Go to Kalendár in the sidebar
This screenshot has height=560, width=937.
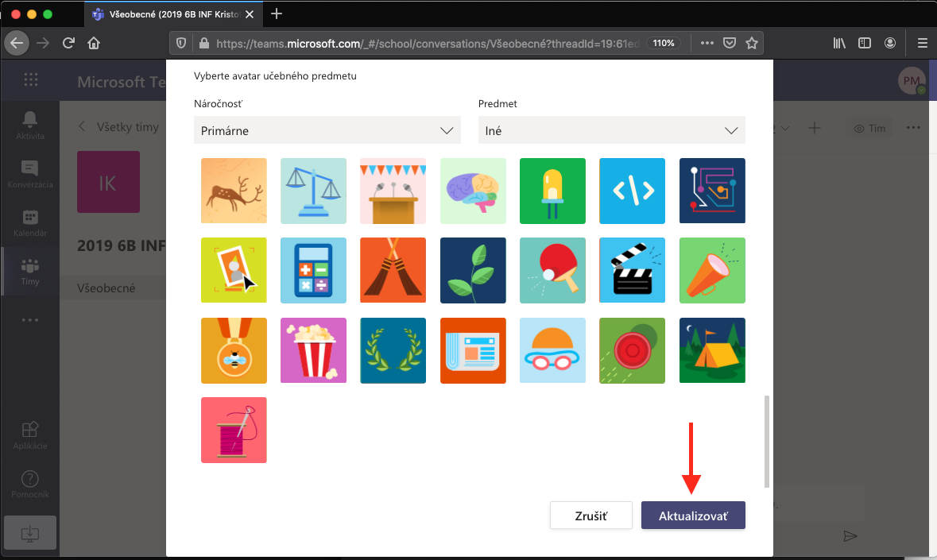point(30,223)
